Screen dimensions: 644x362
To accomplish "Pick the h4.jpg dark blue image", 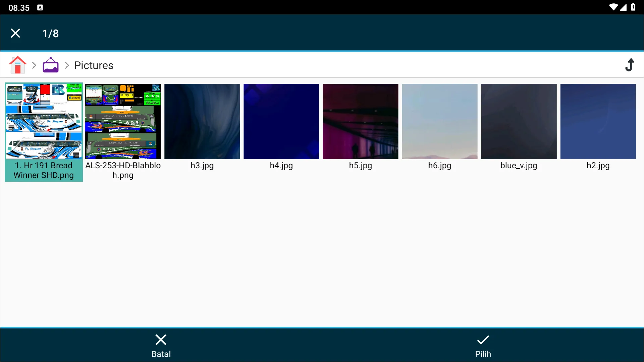I will 281,122.
